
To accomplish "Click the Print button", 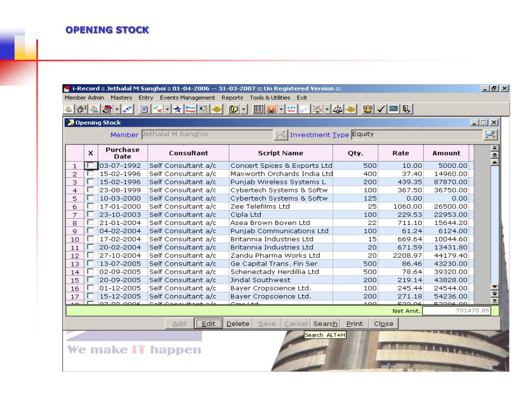I will pyautogui.click(x=354, y=324).
